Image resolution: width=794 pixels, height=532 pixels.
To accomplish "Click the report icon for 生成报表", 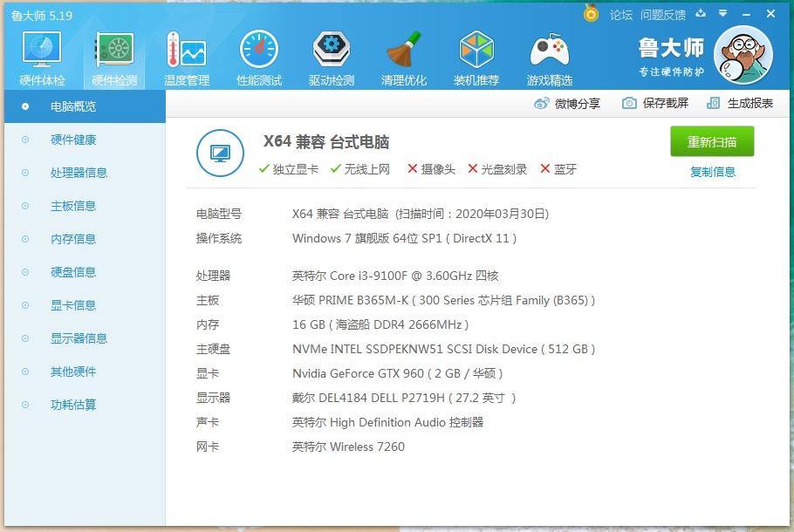I will click(713, 103).
